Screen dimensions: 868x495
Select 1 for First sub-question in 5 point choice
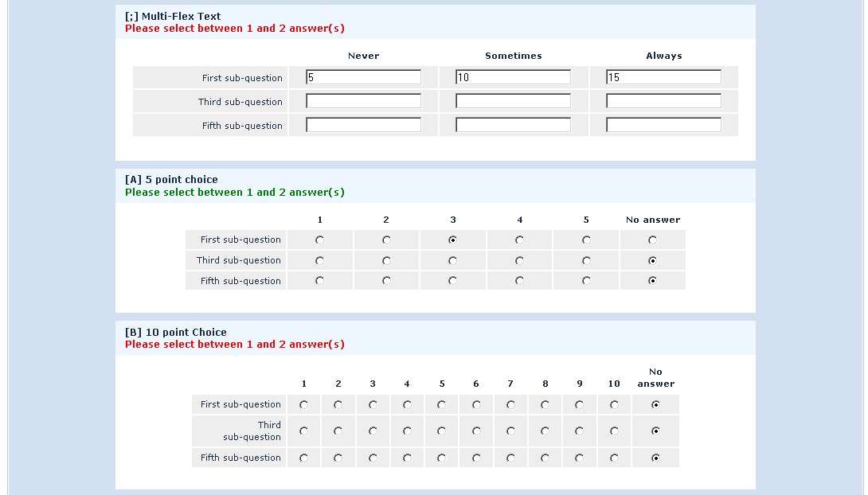coord(319,240)
